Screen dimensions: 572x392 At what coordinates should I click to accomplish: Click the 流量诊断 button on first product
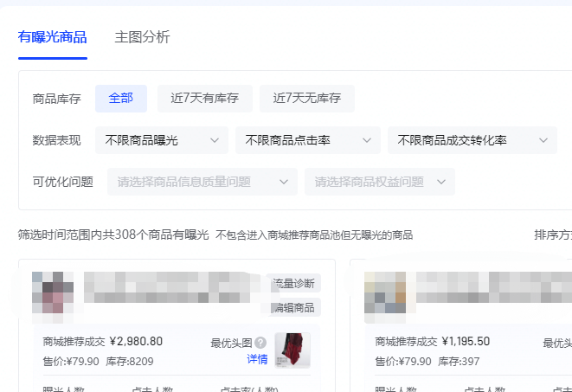click(x=293, y=283)
